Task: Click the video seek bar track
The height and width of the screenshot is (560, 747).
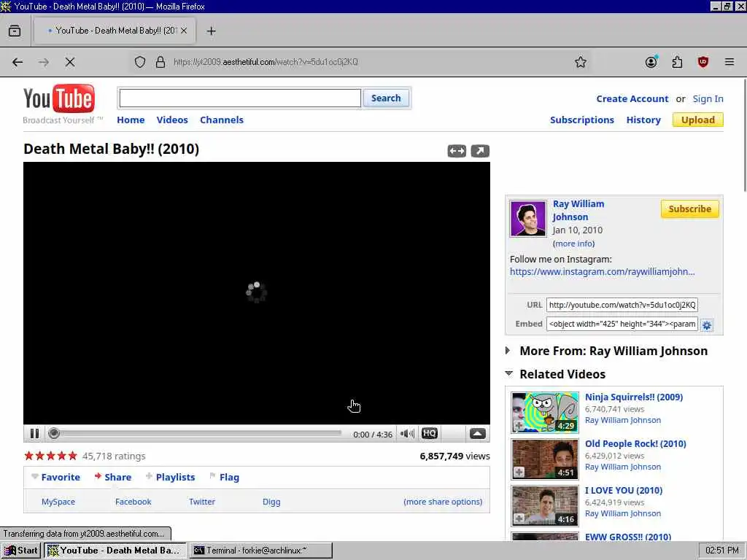Action: coord(198,433)
